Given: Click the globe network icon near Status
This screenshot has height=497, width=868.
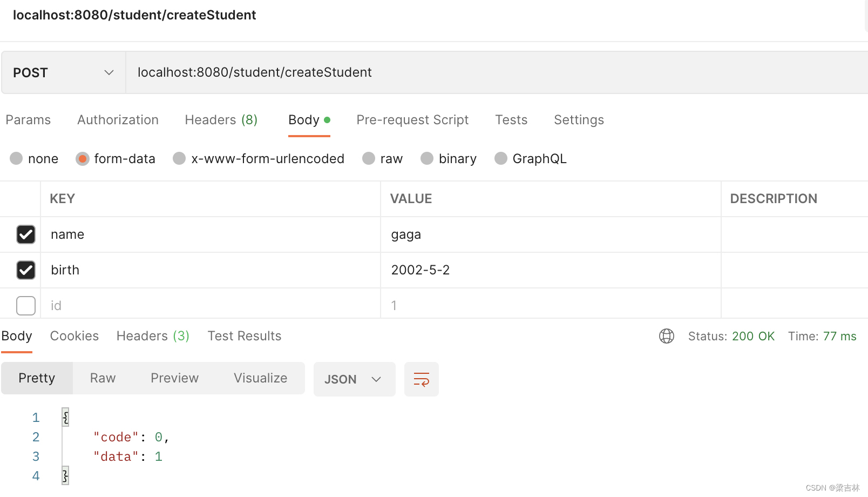Looking at the screenshot, I should [667, 336].
